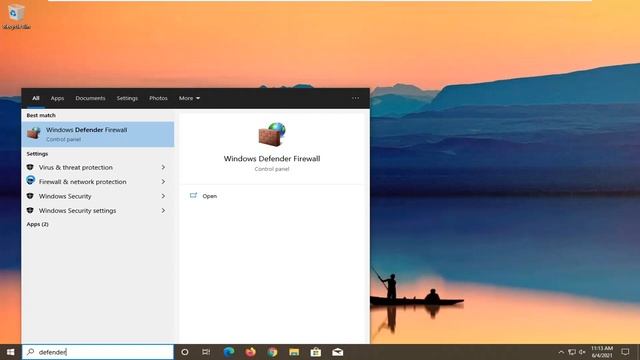The image size is (640, 360).
Task: Open the More filters dropdown
Action: pyautogui.click(x=189, y=98)
